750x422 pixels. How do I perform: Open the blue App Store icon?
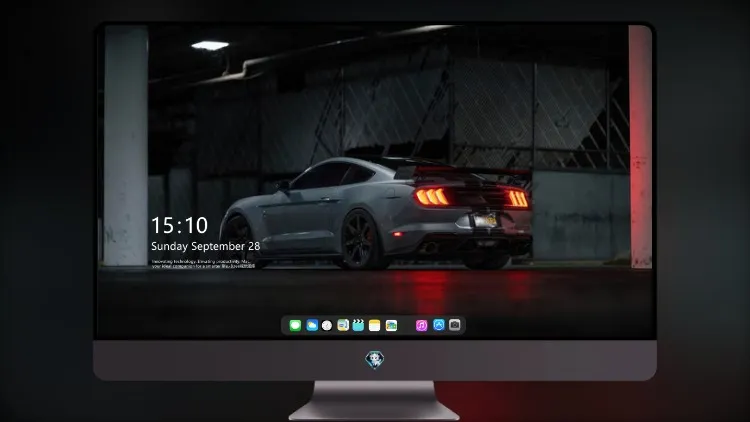point(439,325)
